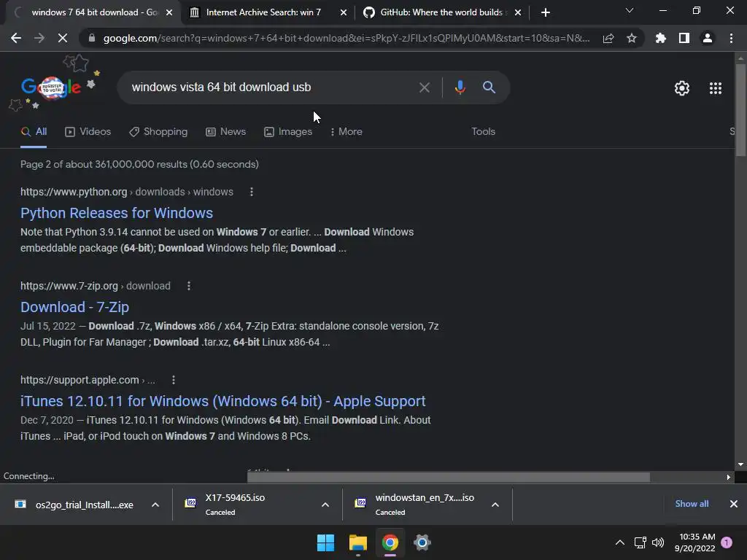
Task: Submit search using the magnifier icon
Action: [x=489, y=87]
